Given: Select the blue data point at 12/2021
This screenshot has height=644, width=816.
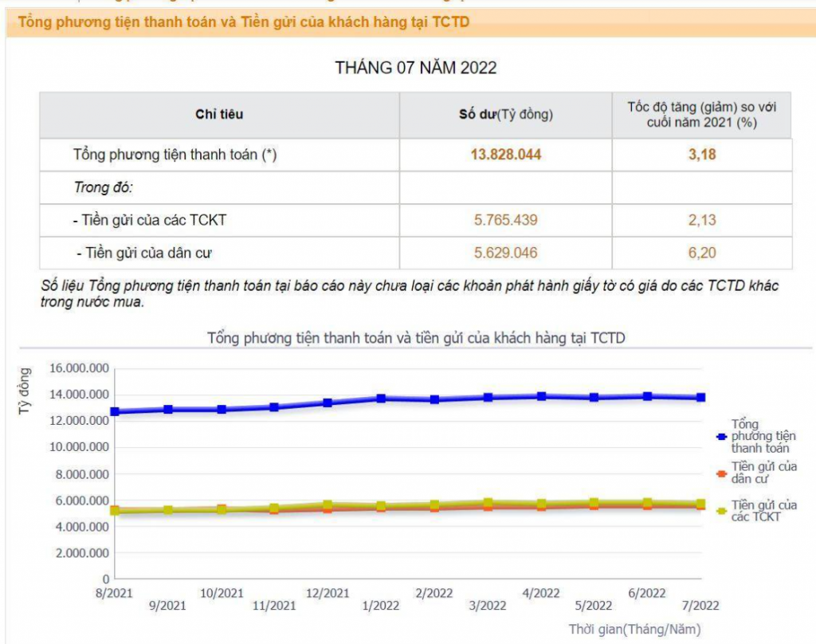Looking at the screenshot, I should point(328,402).
